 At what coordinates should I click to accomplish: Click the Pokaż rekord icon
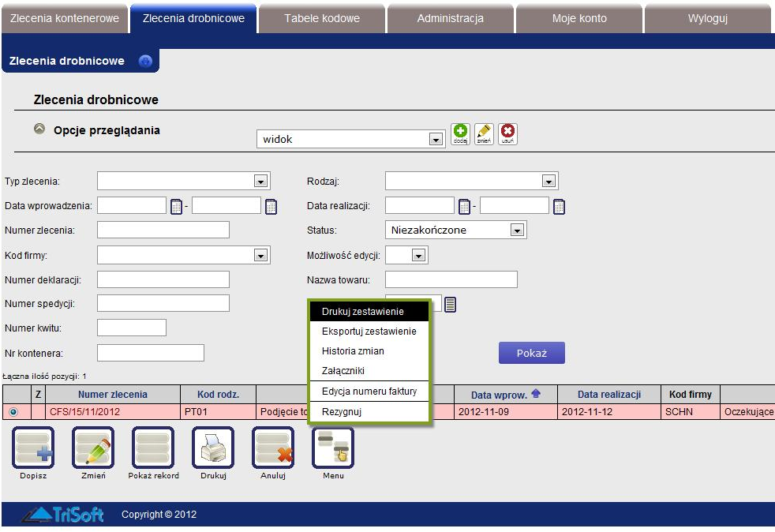coord(153,448)
